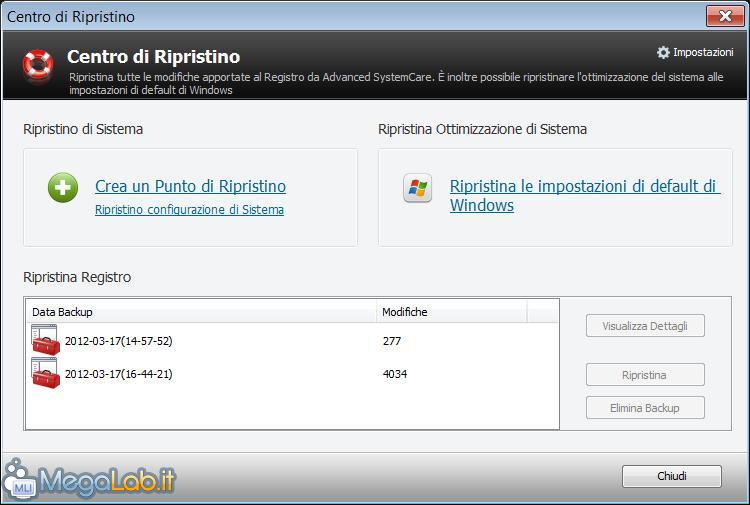Click toolbox icon of 16-44-21 backup
Image resolution: width=750 pixels, height=505 pixels.
45,374
